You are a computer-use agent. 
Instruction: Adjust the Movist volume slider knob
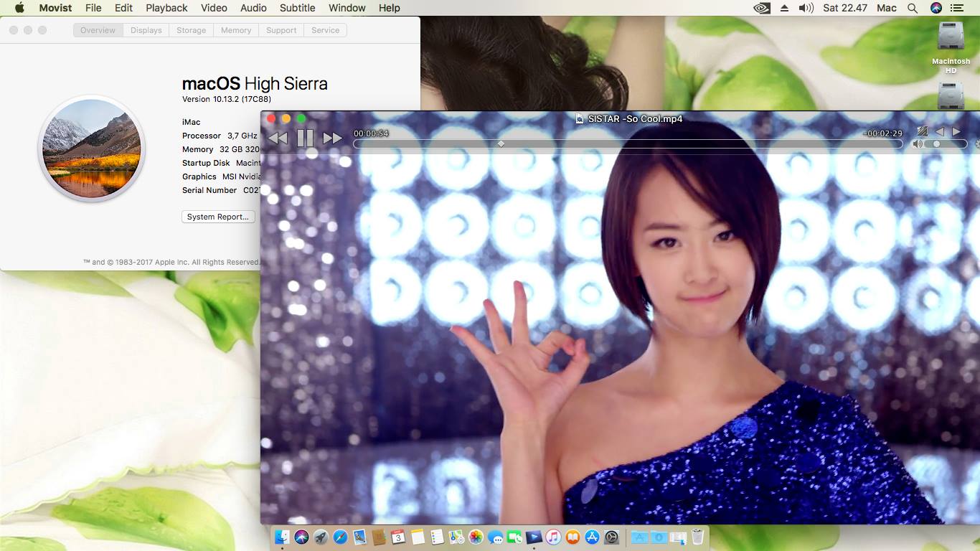coord(936,144)
